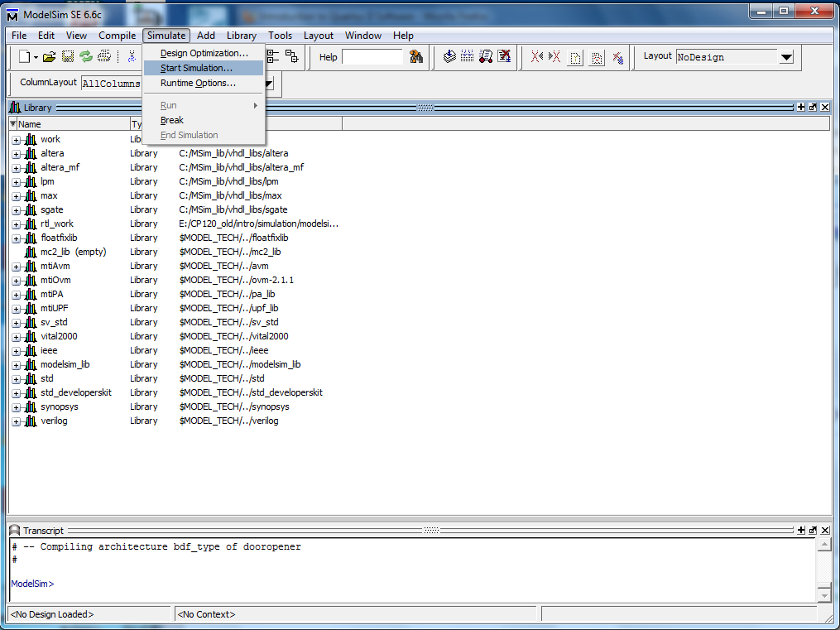Click the Open folder toolbar icon
Screen dimensions: 840x630
coord(50,57)
